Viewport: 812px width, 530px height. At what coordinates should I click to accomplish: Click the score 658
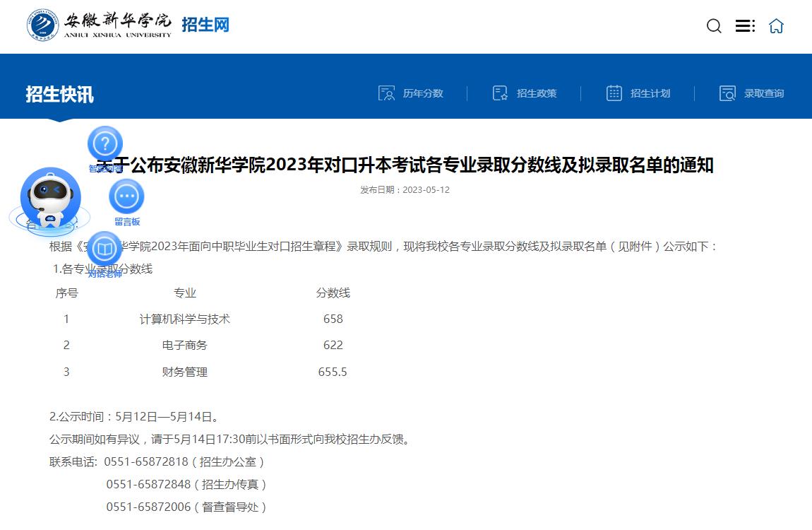(x=333, y=319)
